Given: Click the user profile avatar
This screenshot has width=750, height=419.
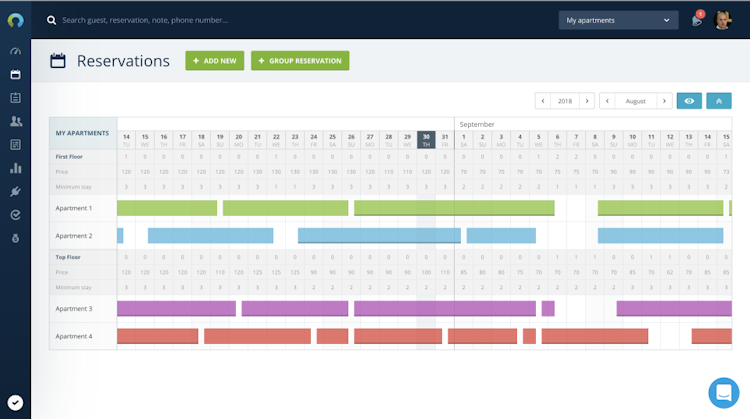Looking at the screenshot, I should (x=723, y=20).
